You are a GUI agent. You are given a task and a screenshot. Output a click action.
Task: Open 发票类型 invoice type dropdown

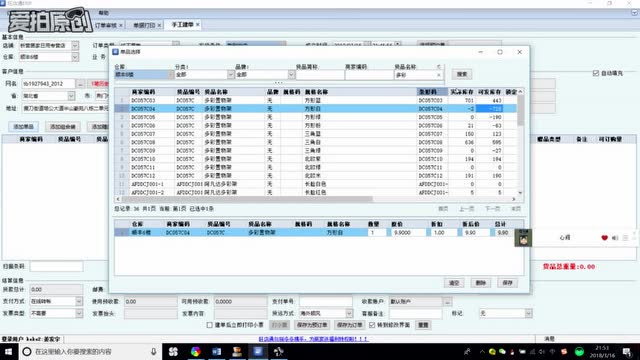point(79,313)
